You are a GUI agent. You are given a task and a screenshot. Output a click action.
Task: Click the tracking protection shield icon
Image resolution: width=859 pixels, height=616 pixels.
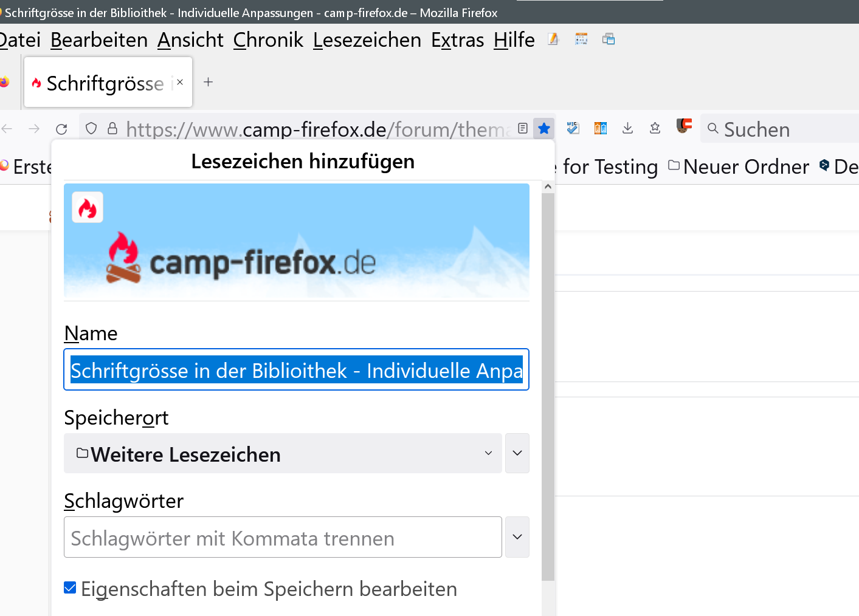91,128
